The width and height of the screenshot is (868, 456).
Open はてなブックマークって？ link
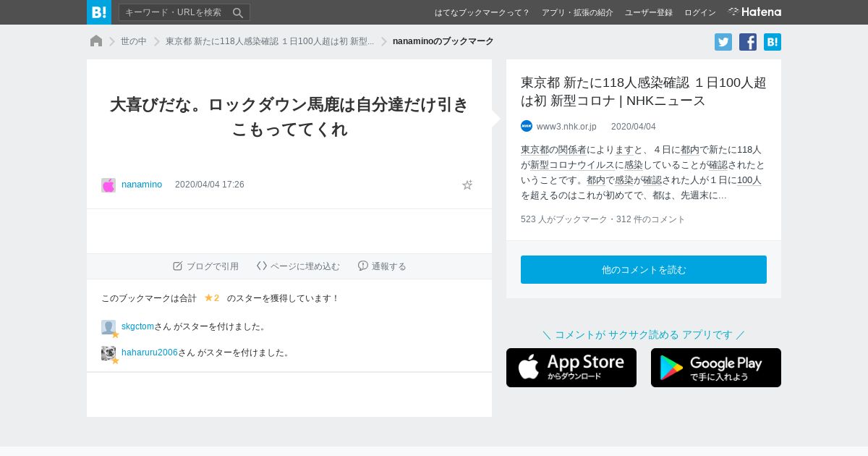point(482,12)
